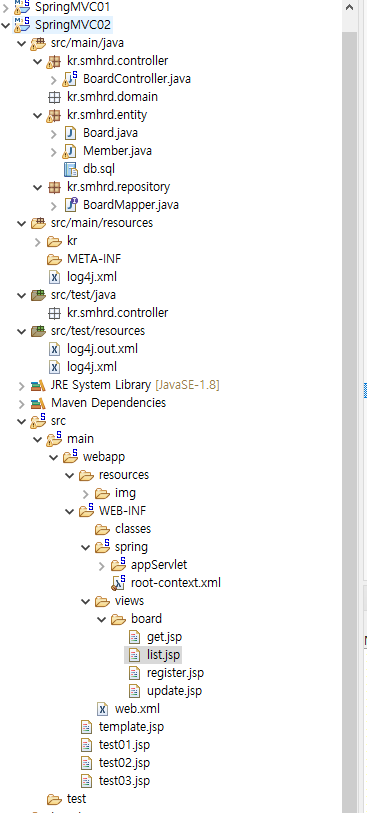Select the classes folder label
367x813 pixels.
click(133, 528)
